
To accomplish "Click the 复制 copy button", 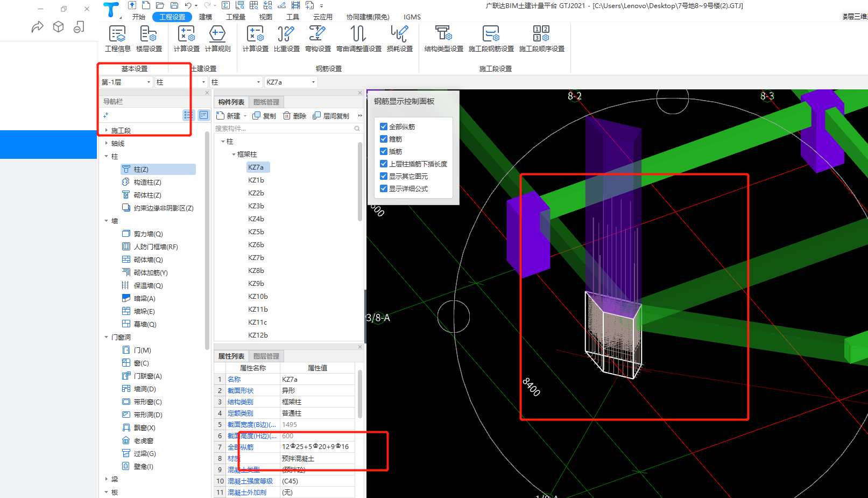I will [264, 116].
